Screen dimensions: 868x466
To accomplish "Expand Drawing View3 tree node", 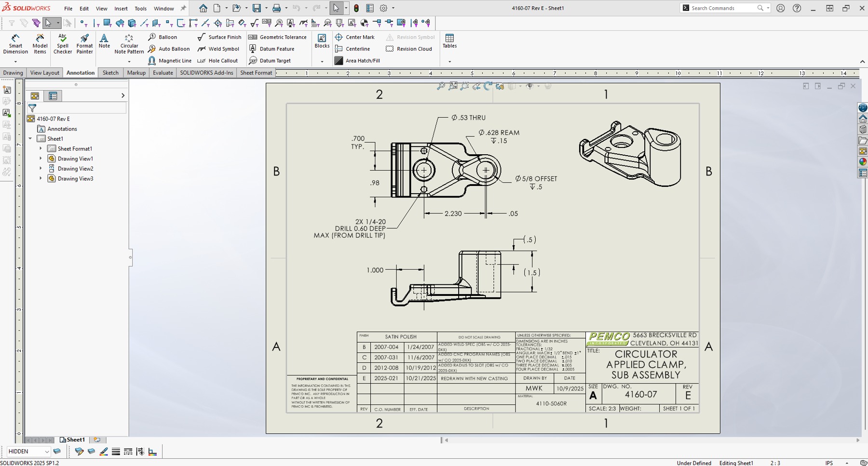I will pyautogui.click(x=41, y=178).
